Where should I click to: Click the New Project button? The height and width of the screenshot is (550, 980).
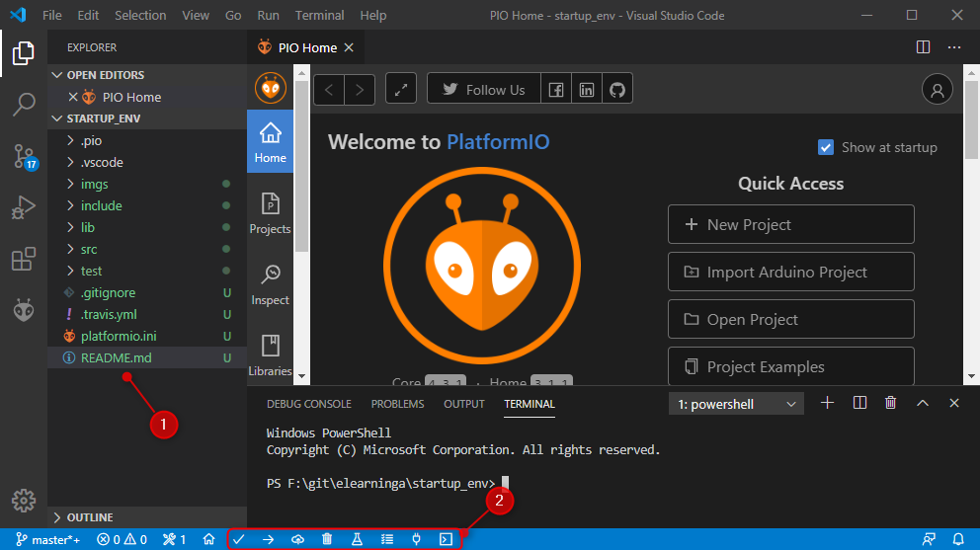tap(790, 224)
